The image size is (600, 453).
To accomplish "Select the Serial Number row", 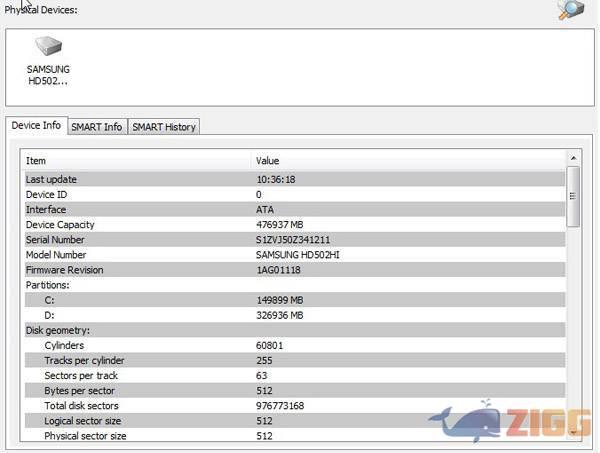I will [295, 240].
